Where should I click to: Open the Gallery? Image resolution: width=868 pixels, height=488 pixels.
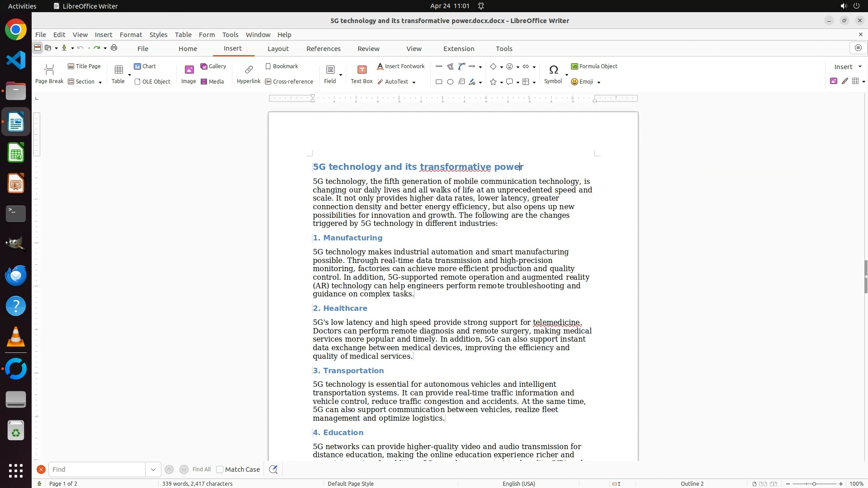click(x=213, y=66)
